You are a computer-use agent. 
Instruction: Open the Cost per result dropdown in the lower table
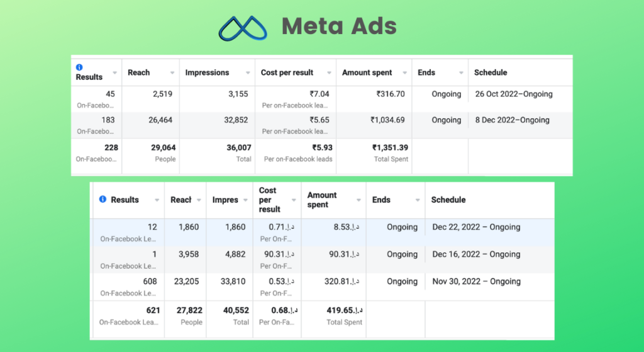[x=294, y=200]
